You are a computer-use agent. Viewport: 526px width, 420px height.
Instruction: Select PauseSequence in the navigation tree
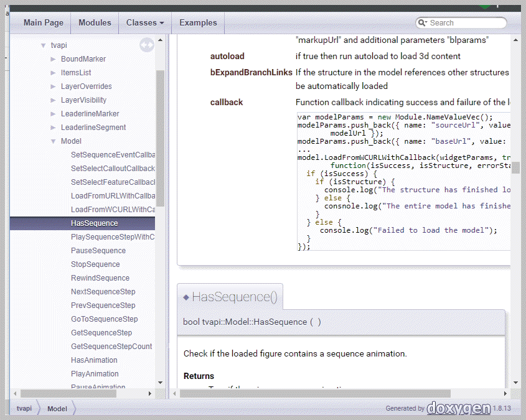[x=98, y=251]
